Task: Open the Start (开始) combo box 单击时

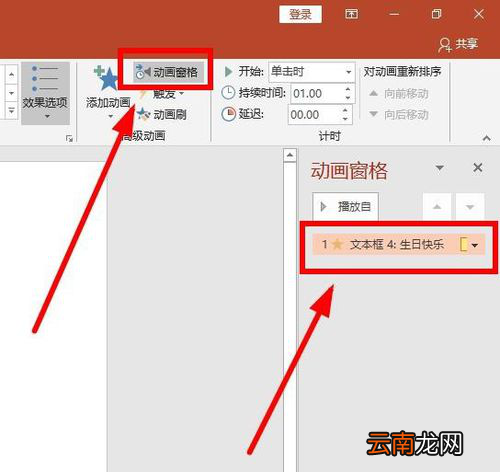Action: pos(312,72)
